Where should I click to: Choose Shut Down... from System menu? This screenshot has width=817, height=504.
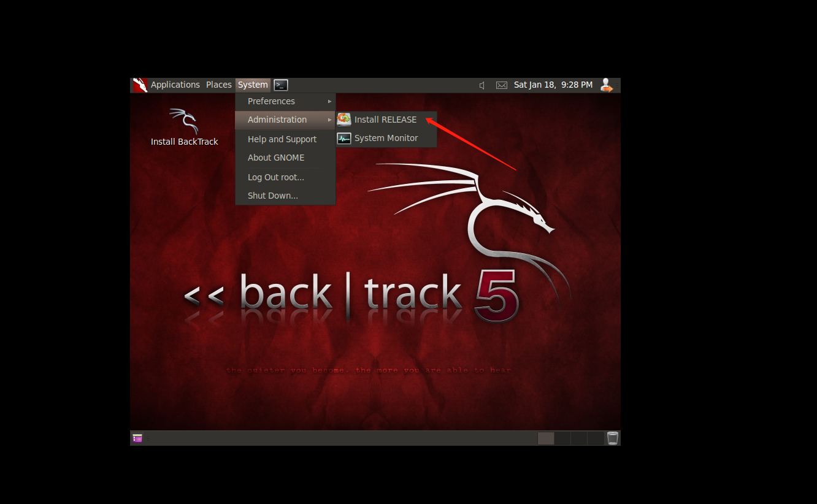point(285,196)
